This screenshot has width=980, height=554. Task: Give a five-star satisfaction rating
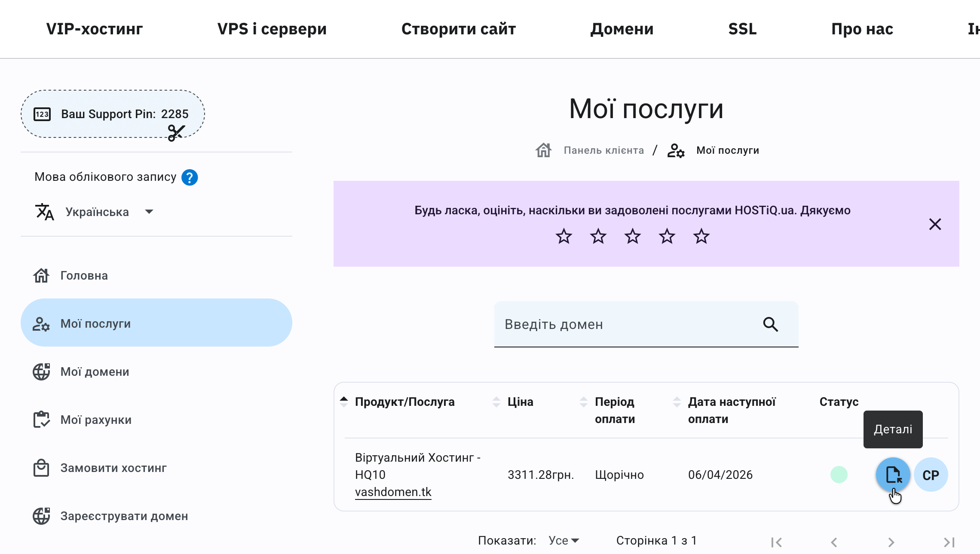[x=701, y=236]
